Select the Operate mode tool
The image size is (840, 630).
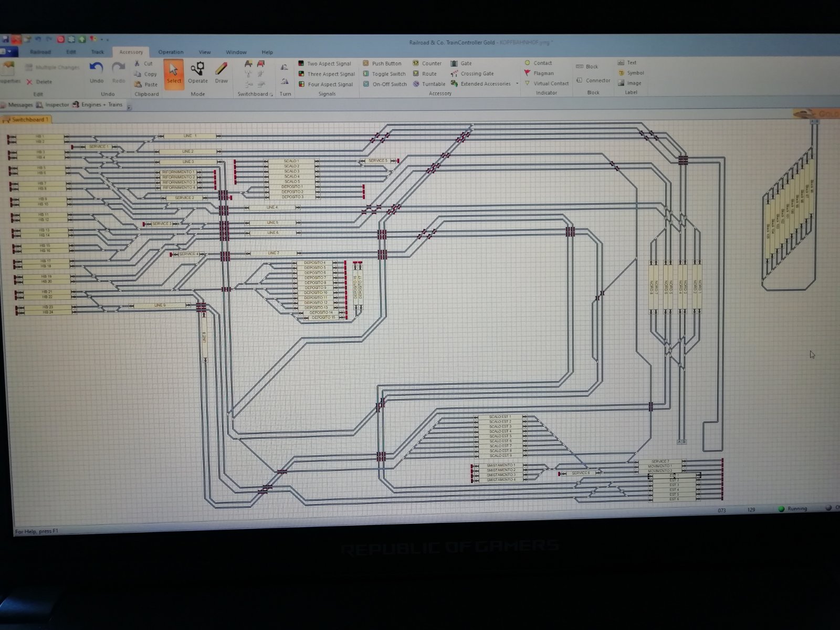(x=197, y=72)
